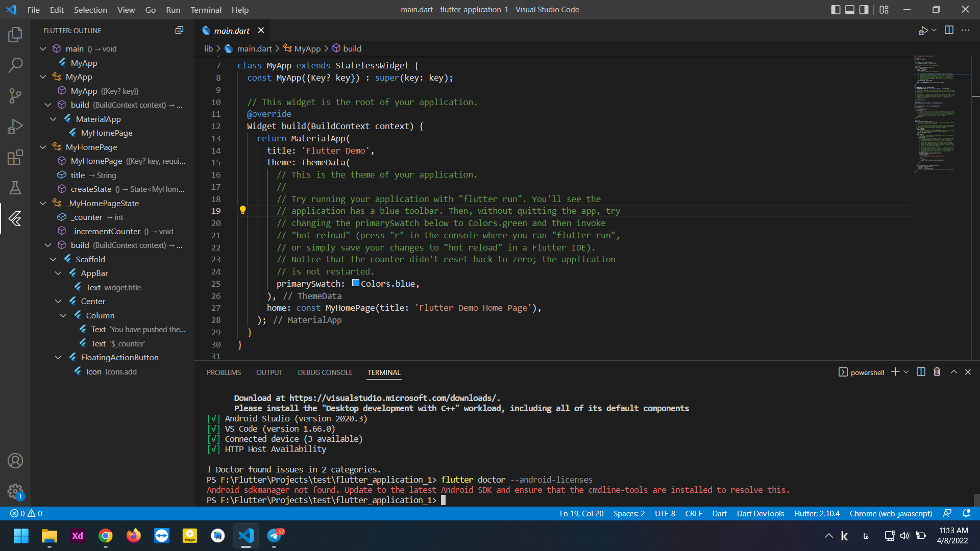Click the Colors.blue color swatch
The width and height of the screenshot is (980, 551).
356,283
